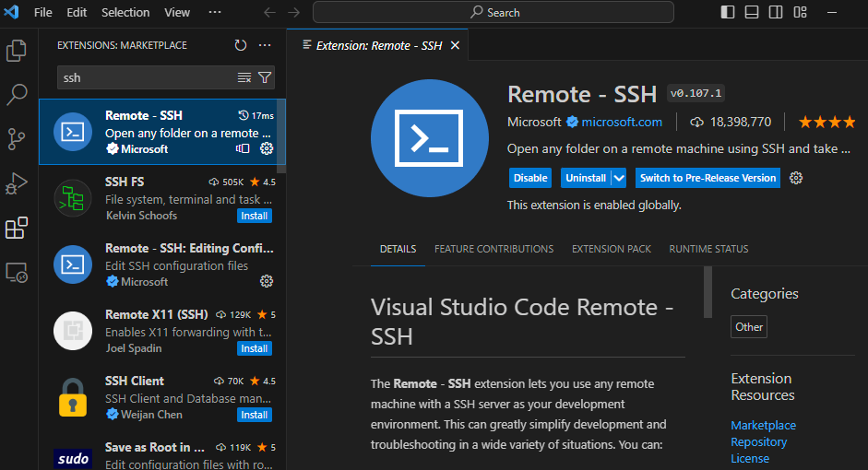Open the Explorer view in activity bar
Viewport: 868px width, 470px height.
pos(16,51)
